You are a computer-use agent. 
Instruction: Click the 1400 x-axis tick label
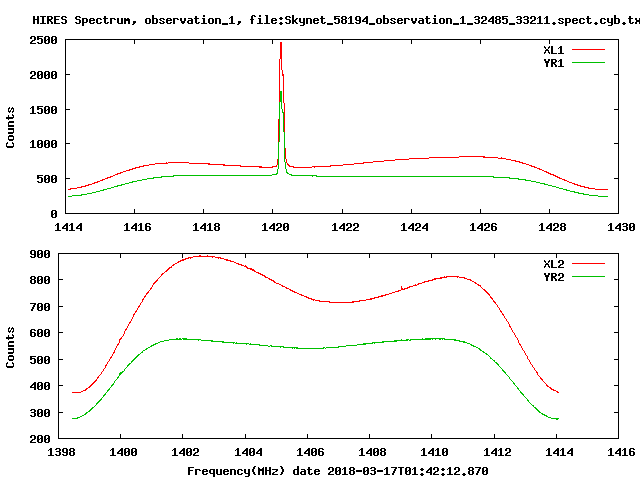(123, 452)
